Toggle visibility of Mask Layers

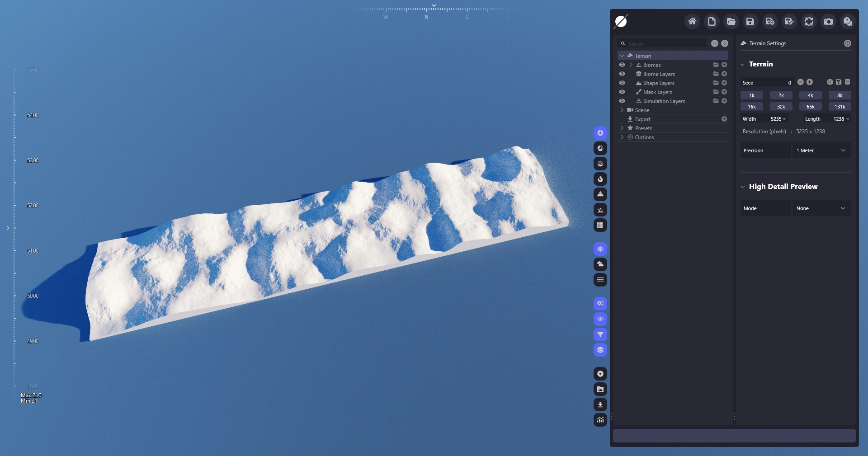[x=622, y=92]
